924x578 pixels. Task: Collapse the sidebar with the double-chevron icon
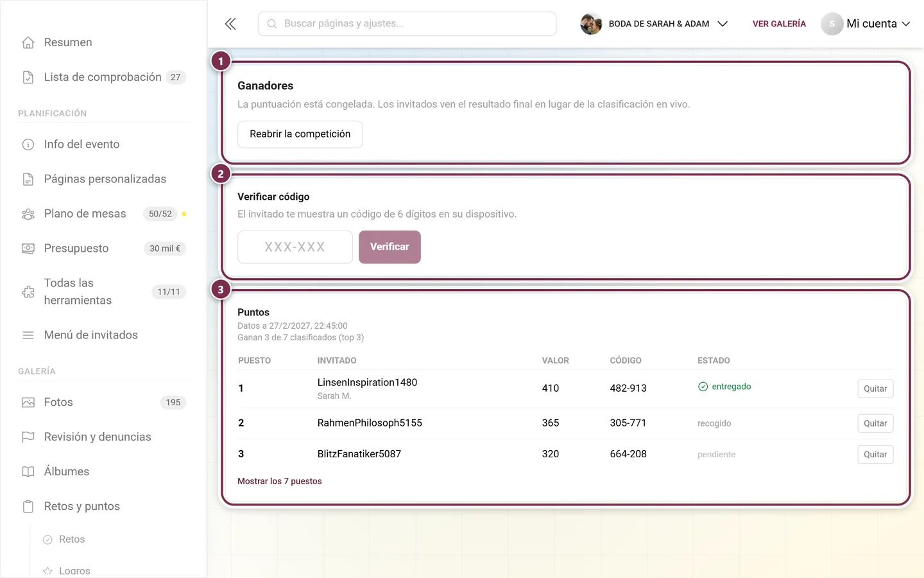230,24
